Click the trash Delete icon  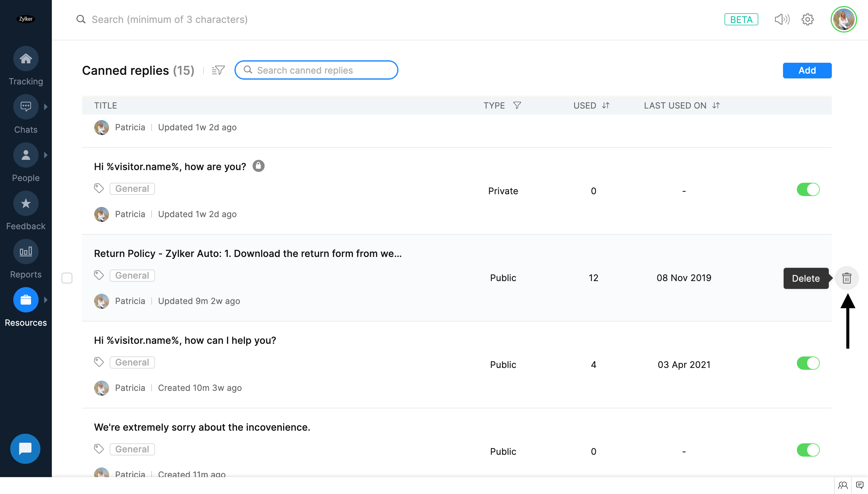(846, 278)
